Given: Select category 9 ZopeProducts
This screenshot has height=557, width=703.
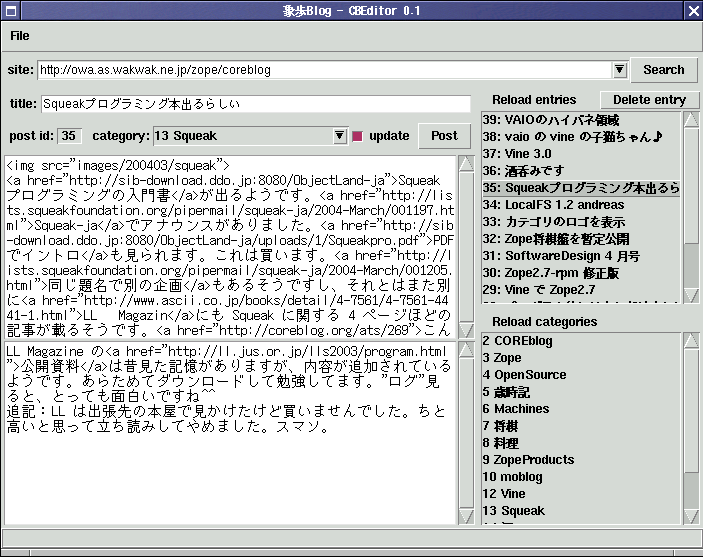Looking at the screenshot, I should tap(528, 460).
